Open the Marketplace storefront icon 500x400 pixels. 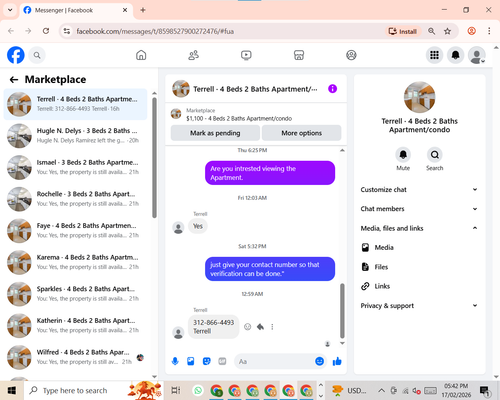(299, 55)
